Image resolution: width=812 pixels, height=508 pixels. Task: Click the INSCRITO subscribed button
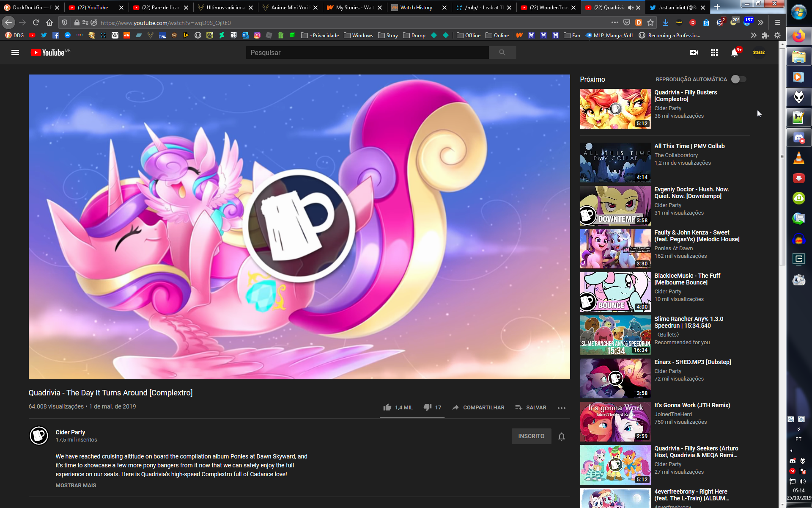(x=531, y=436)
